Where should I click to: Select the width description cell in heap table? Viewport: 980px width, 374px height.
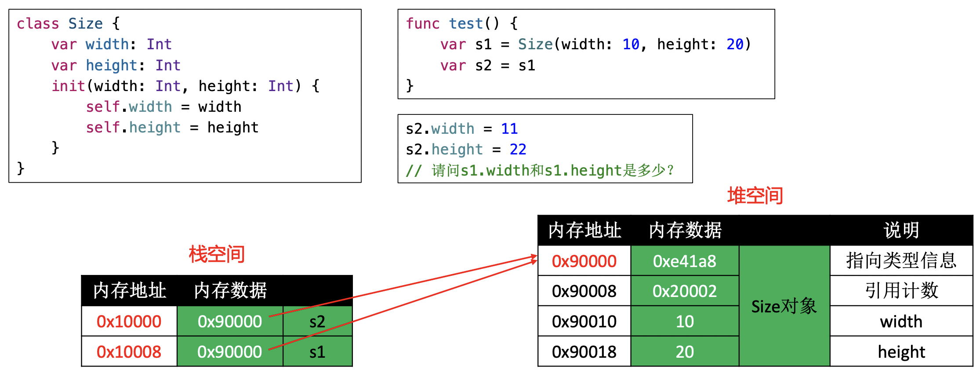tap(901, 322)
